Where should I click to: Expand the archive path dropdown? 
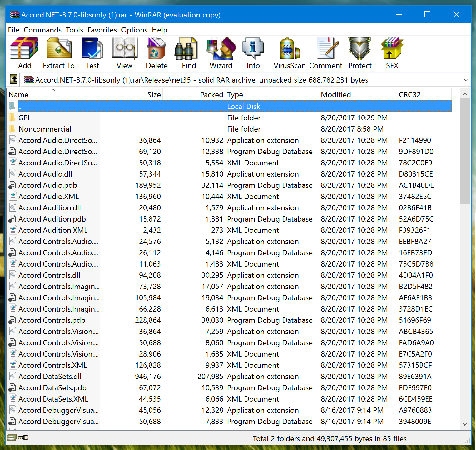(465, 80)
